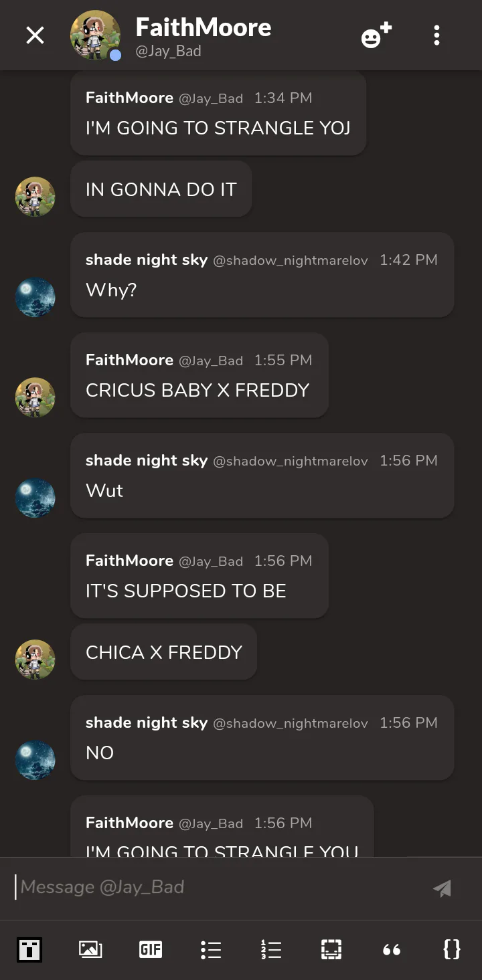Image resolution: width=482 pixels, height=980 pixels.
Task: Open the pixel face emote picker
Action: (29, 949)
